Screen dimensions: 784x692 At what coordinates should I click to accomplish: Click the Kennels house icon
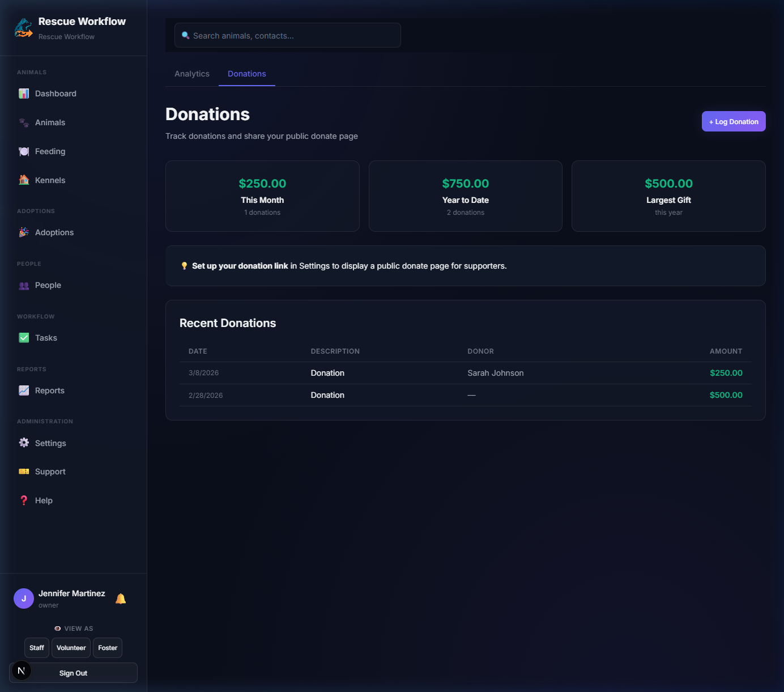point(24,180)
